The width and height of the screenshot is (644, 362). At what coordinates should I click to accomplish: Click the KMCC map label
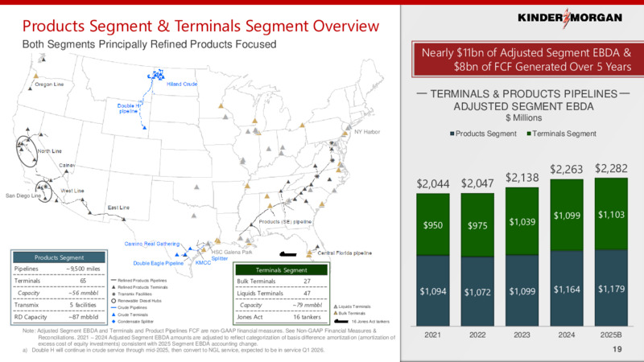203,263
